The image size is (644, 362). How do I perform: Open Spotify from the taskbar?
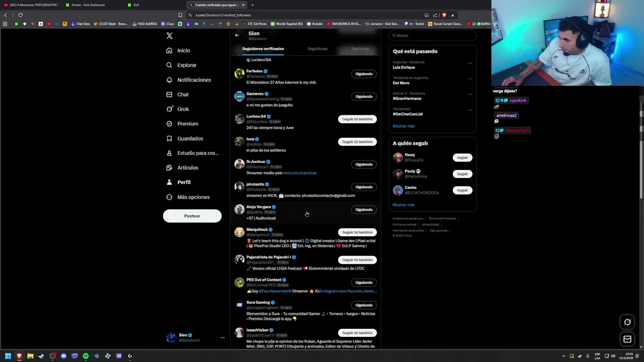click(86, 356)
